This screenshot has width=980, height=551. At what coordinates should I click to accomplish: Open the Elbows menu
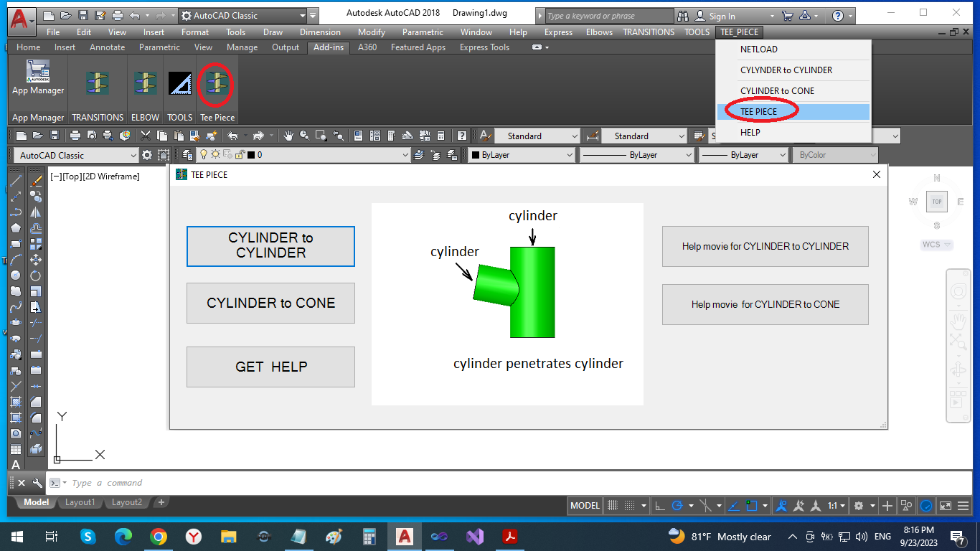coord(599,32)
